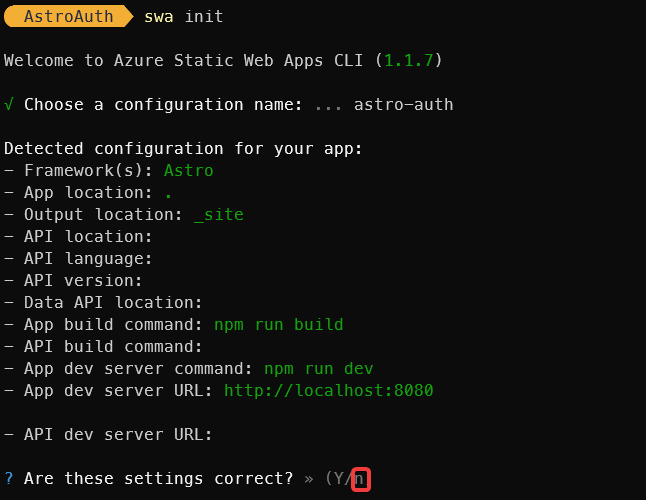Click the _site output location value
The width and height of the screenshot is (646, 500).
[x=219, y=215]
